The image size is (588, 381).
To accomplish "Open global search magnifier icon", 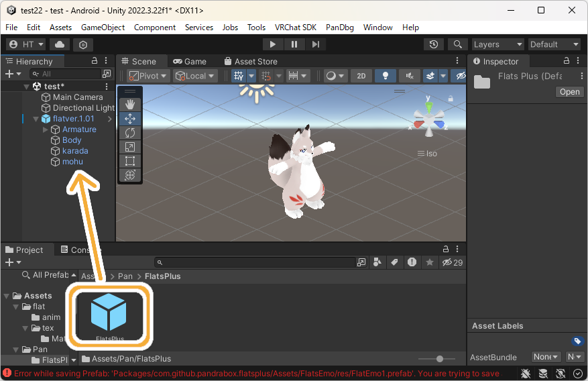I will click(457, 44).
